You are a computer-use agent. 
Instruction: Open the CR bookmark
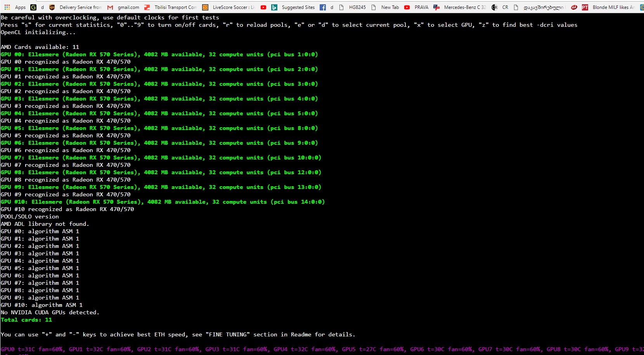click(x=500, y=7)
